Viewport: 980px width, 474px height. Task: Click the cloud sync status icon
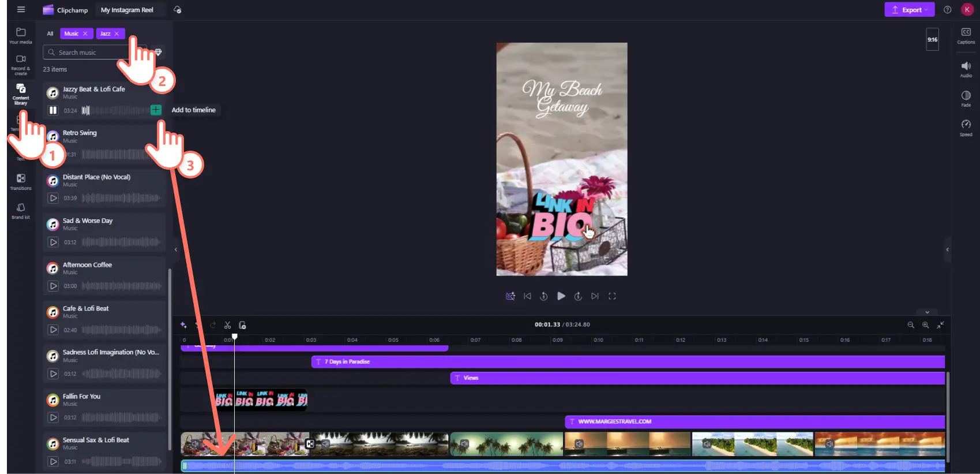[x=177, y=10]
